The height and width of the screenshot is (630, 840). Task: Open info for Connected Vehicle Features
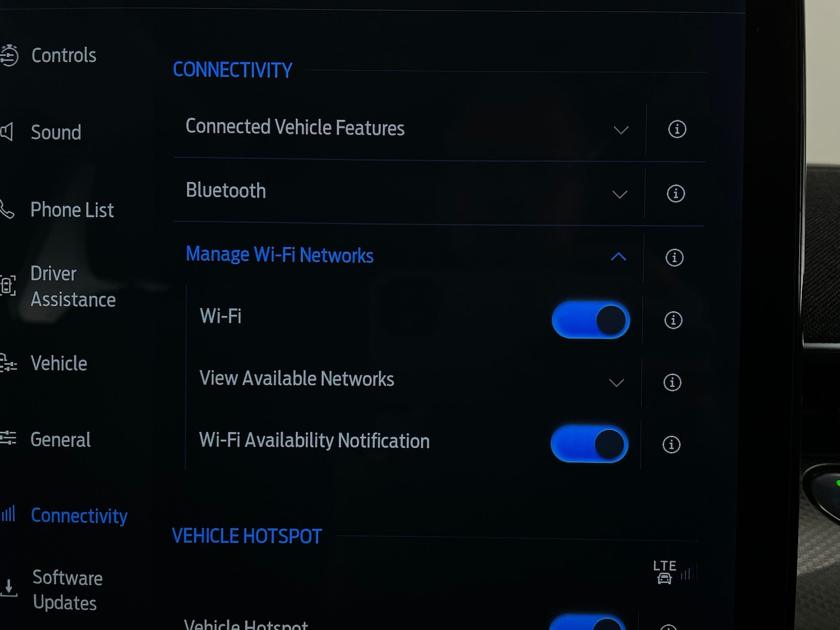[677, 129]
